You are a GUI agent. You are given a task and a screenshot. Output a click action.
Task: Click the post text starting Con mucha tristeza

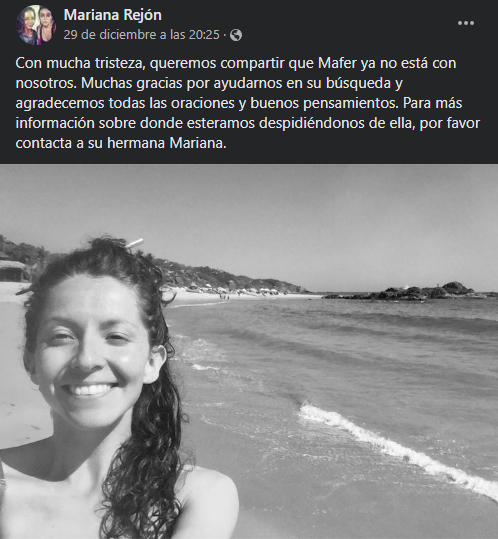point(247,103)
